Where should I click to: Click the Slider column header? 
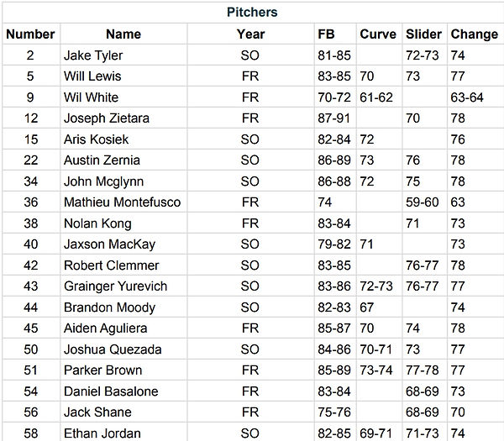click(x=423, y=34)
